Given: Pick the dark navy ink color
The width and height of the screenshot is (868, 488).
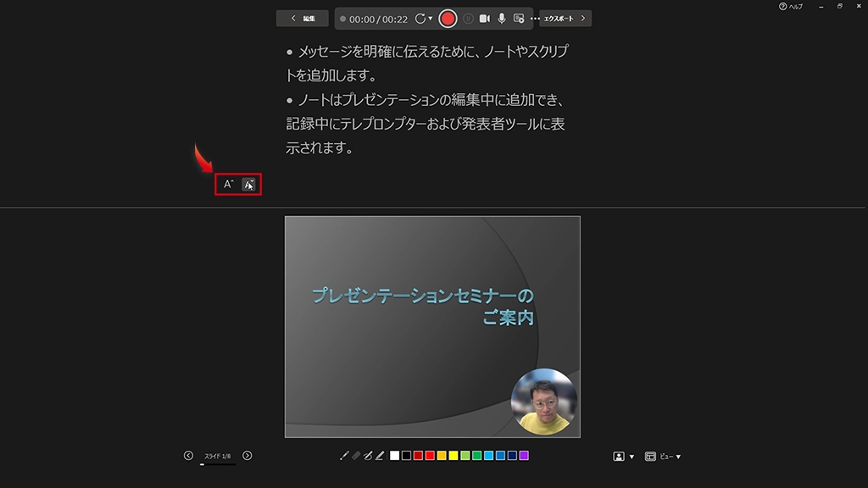Looking at the screenshot, I should tap(512, 455).
